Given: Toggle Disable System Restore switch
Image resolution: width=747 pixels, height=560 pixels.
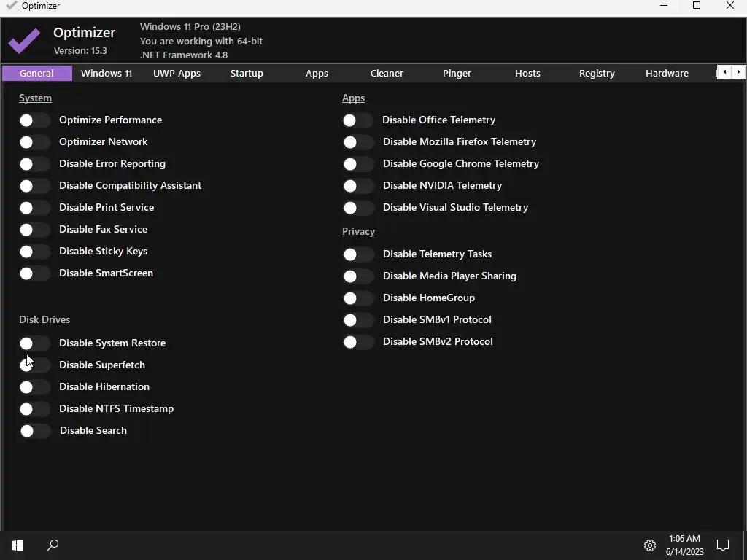Looking at the screenshot, I should 34,343.
